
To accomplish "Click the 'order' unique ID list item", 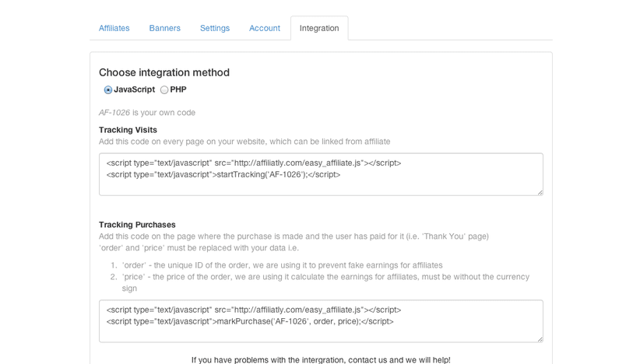I will (282, 265).
